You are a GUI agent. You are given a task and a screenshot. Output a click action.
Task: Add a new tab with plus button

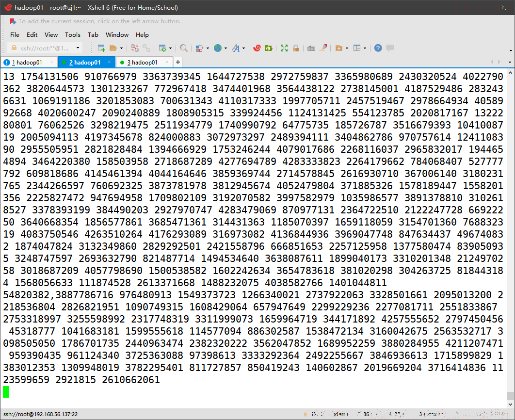(177, 62)
